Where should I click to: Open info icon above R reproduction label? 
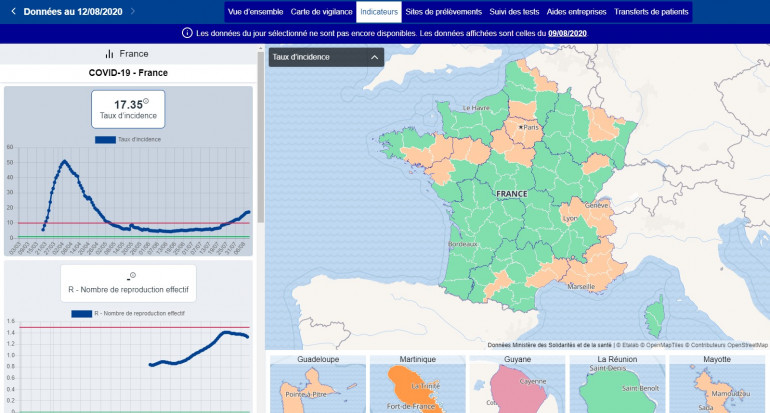tap(132, 276)
